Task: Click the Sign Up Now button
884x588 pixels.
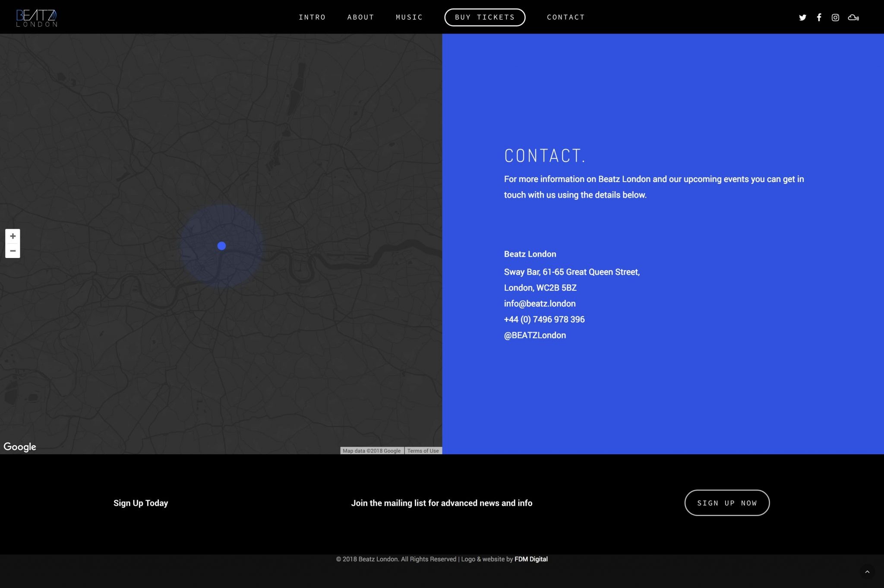Action: click(727, 503)
